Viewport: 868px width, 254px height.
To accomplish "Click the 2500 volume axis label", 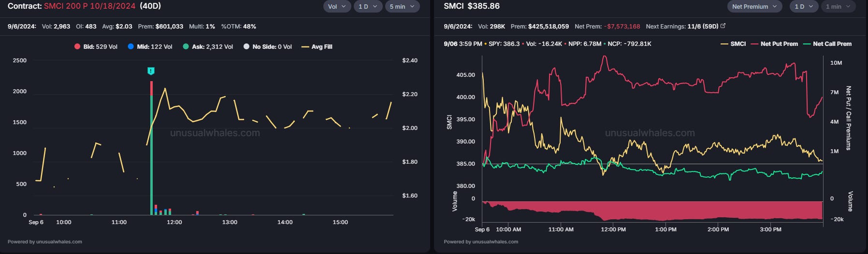I will [19, 60].
